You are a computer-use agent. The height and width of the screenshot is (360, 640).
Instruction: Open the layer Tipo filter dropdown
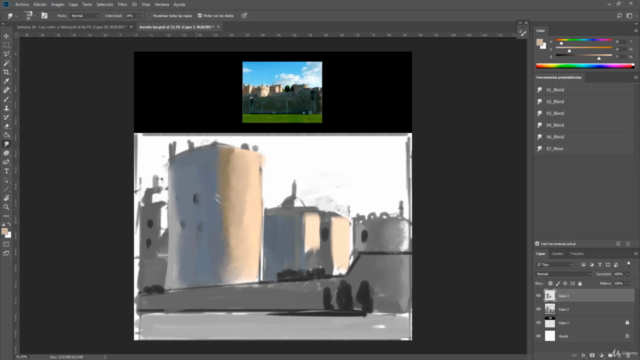tap(554, 265)
